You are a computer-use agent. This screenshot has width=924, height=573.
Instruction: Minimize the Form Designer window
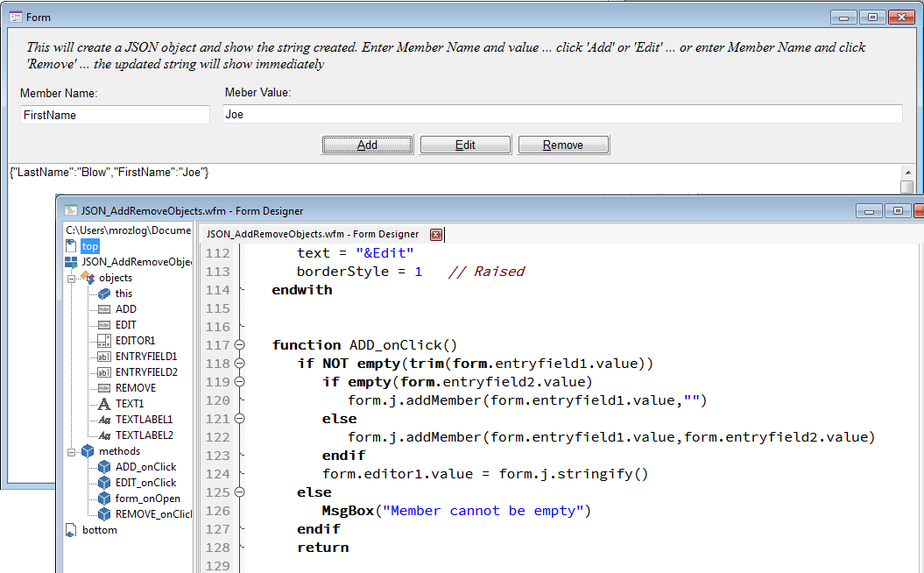pos(869,211)
